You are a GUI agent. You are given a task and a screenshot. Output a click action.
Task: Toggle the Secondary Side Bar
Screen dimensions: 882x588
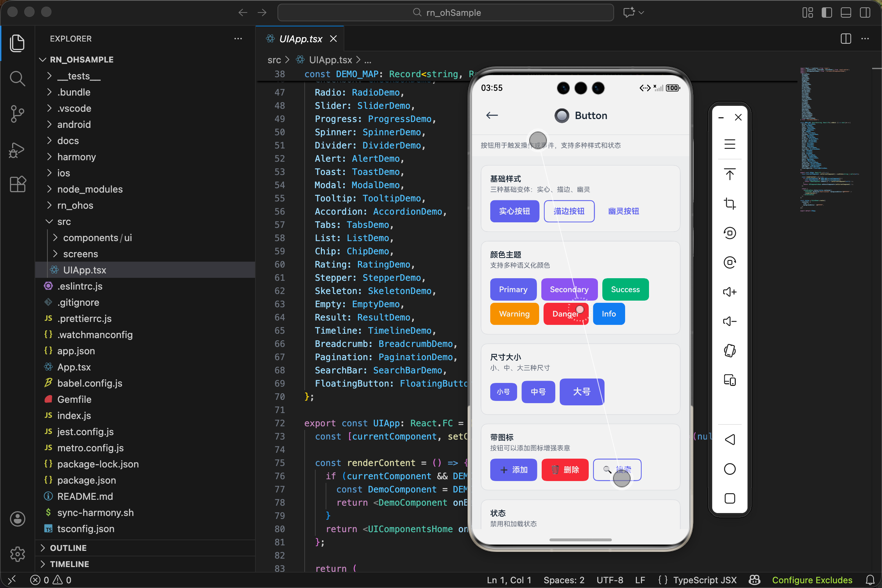click(865, 12)
